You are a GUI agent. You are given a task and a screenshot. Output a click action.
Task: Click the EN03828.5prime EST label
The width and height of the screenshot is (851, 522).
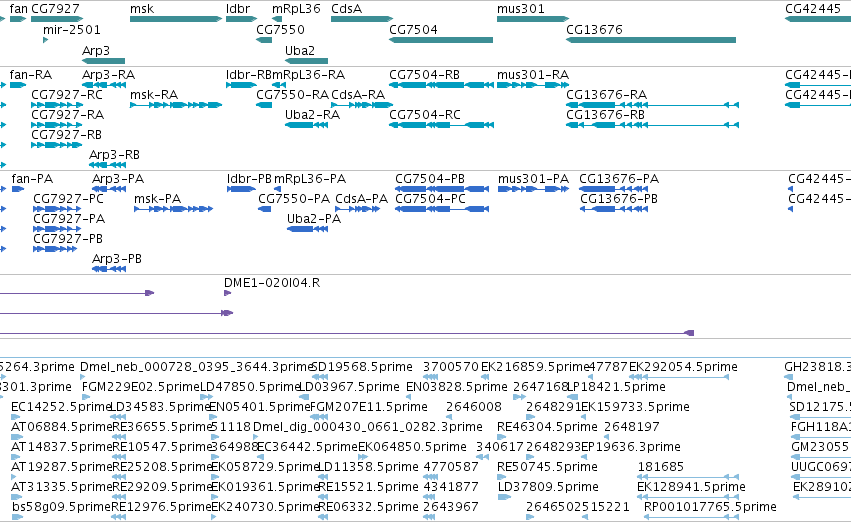[x=456, y=387]
